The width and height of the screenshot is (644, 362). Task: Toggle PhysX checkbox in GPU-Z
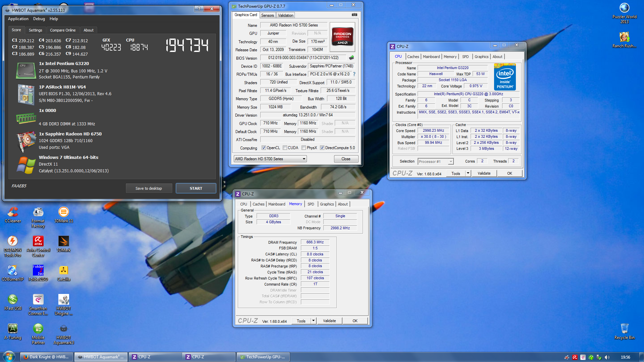[x=304, y=148]
